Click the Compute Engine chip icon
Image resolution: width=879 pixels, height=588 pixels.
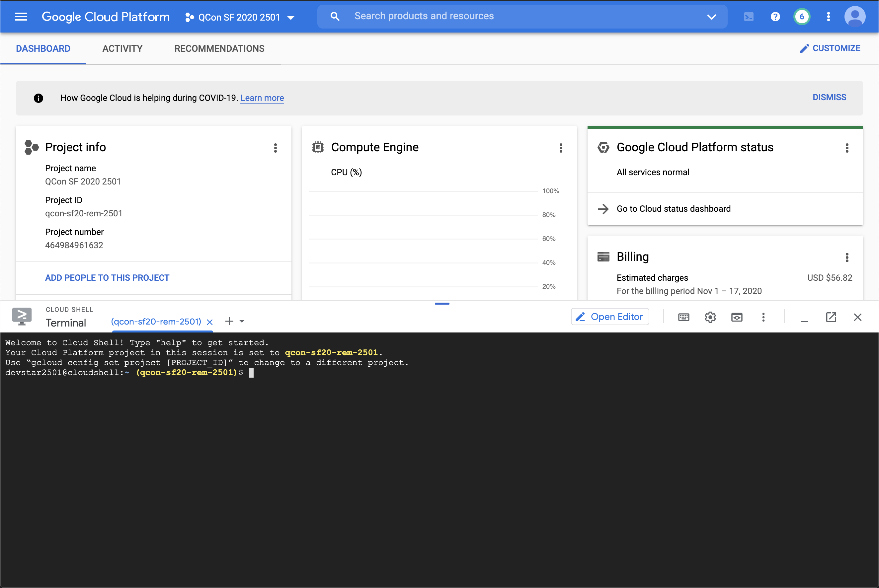318,147
